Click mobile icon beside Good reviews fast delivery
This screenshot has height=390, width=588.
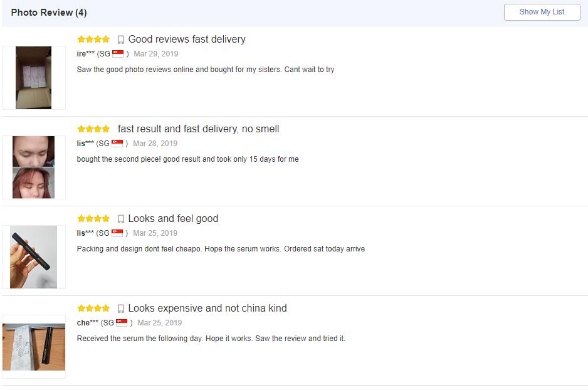121,40
